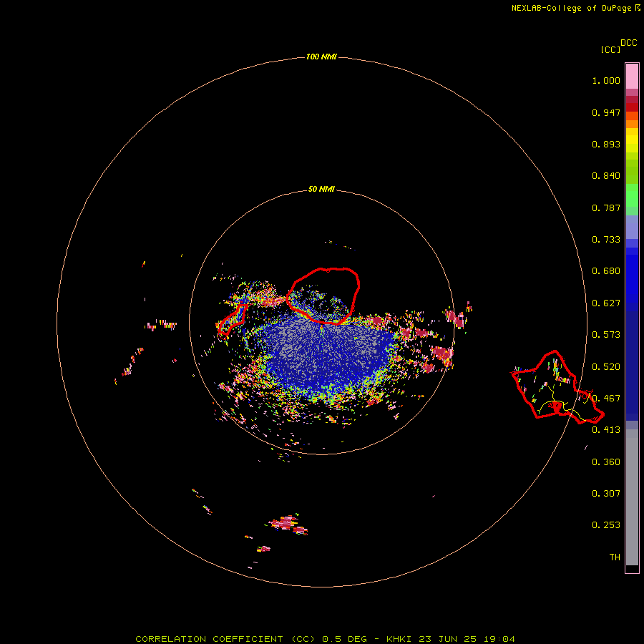Click the 0.733 value on the color scale
Image resolution: width=644 pixels, height=644 pixels.
(x=606, y=240)
